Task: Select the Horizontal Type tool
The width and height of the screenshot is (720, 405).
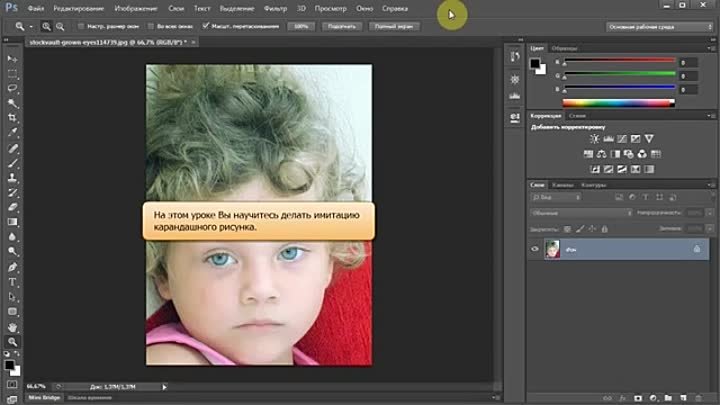Action: coord(13,282)
